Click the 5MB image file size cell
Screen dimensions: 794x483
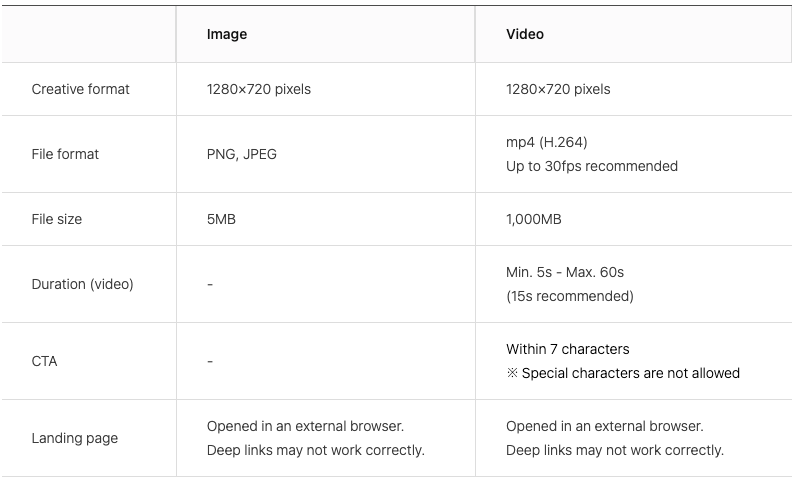coord(221,219)
